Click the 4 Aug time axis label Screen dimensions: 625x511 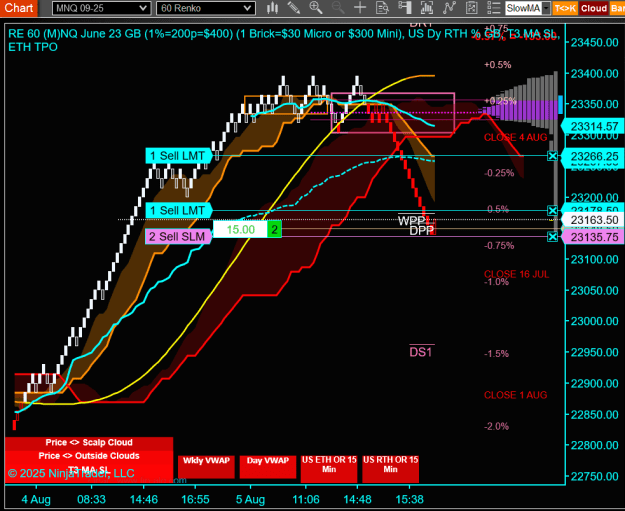[x=36, y=499]
